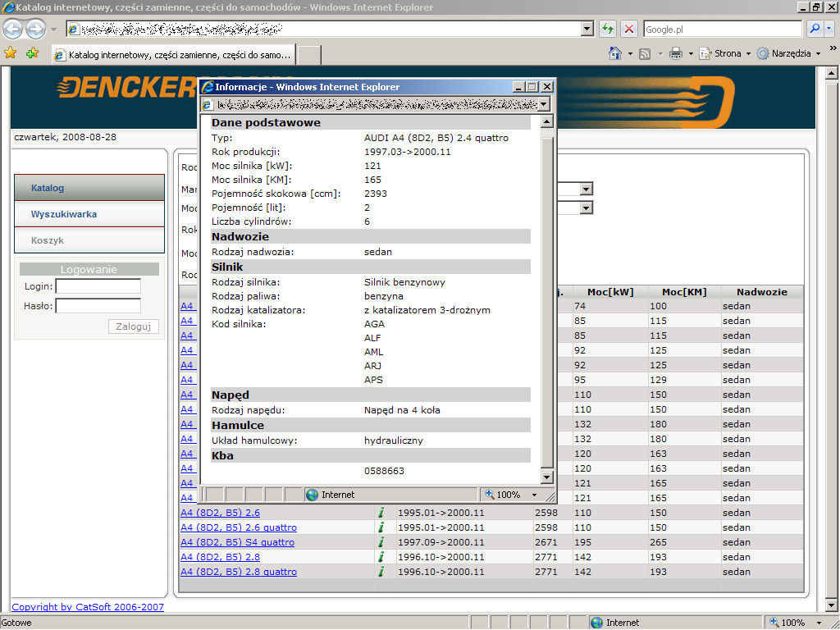The width and height of the screenshot is (840, 630).
Task: Click the main page scrollbar down arrow
Action: point(831,606)
